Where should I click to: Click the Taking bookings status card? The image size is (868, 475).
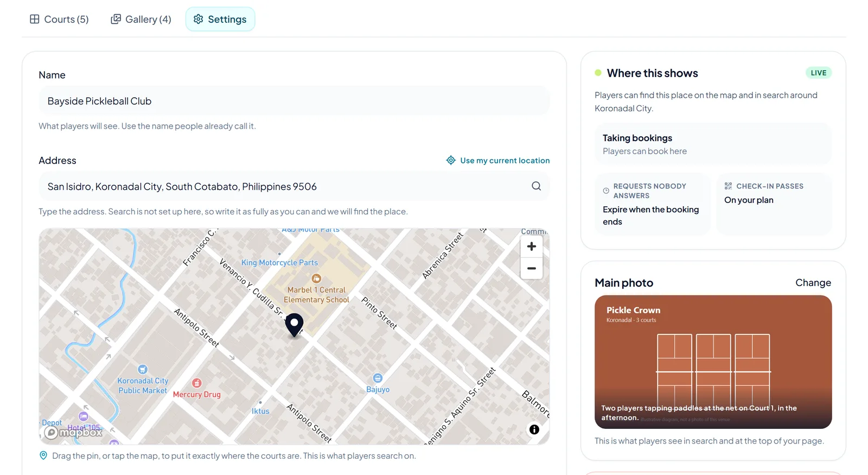[x=713, y=144]
